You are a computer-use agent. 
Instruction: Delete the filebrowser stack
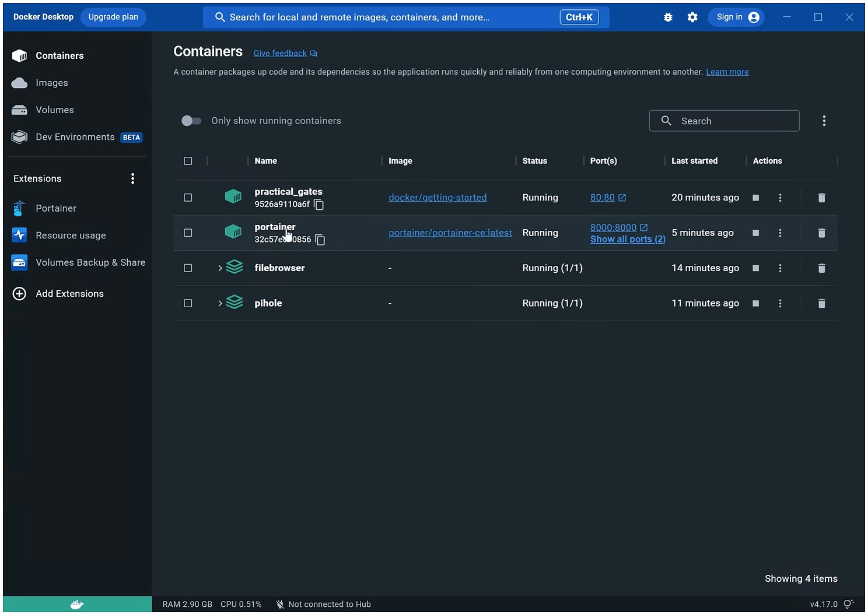click(821, 268)
